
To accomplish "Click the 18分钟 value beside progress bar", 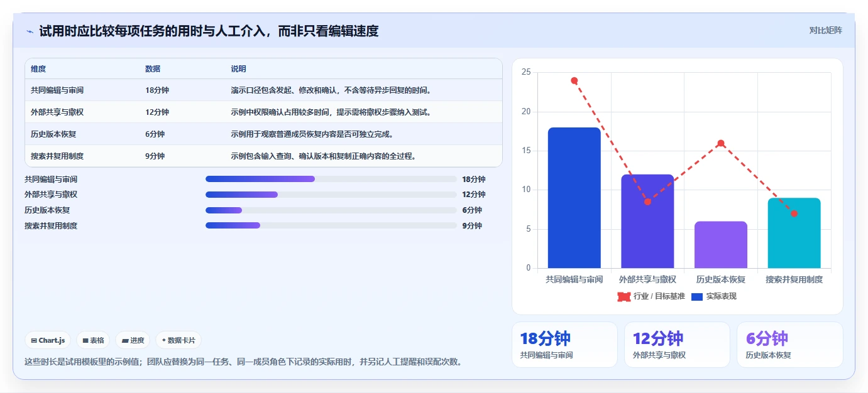I will (474, 180).
